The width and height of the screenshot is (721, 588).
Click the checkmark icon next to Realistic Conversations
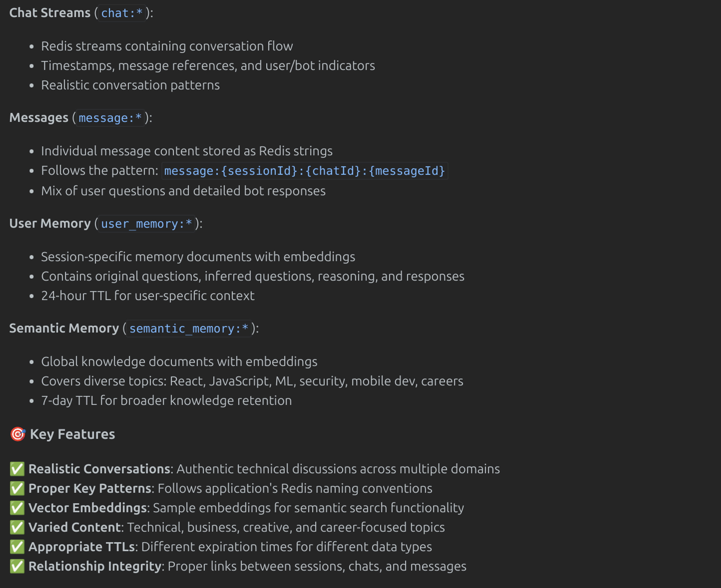pyautogui.click(x=17, y=469)
